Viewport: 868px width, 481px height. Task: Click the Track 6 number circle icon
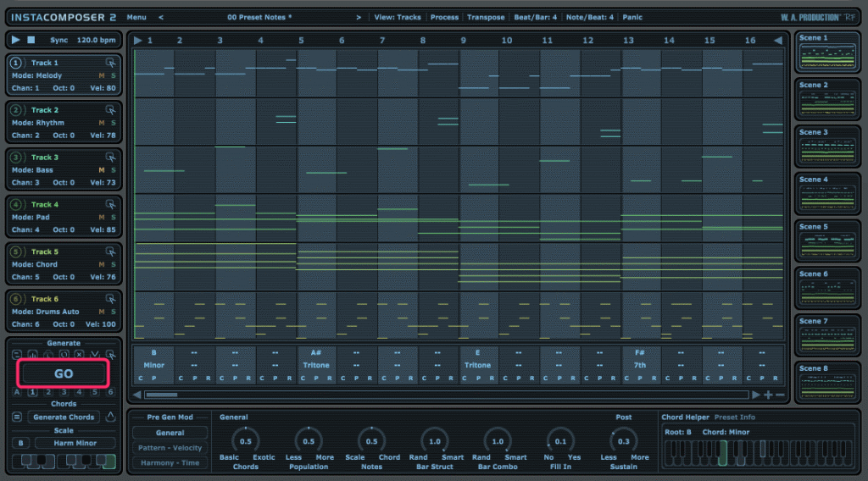16,299
